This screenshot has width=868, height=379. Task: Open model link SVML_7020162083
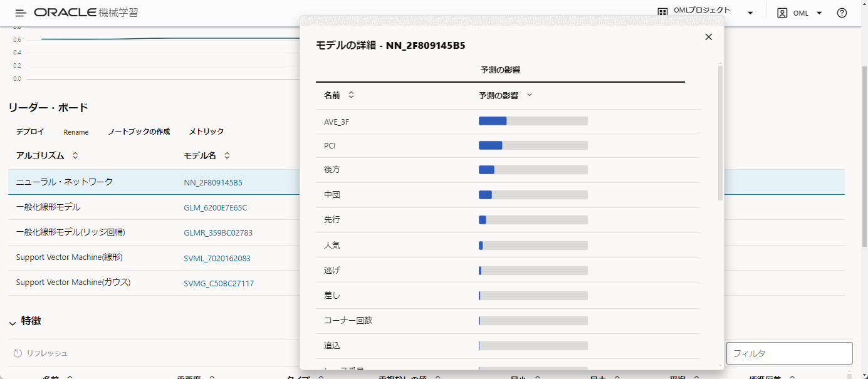point(217,258)
